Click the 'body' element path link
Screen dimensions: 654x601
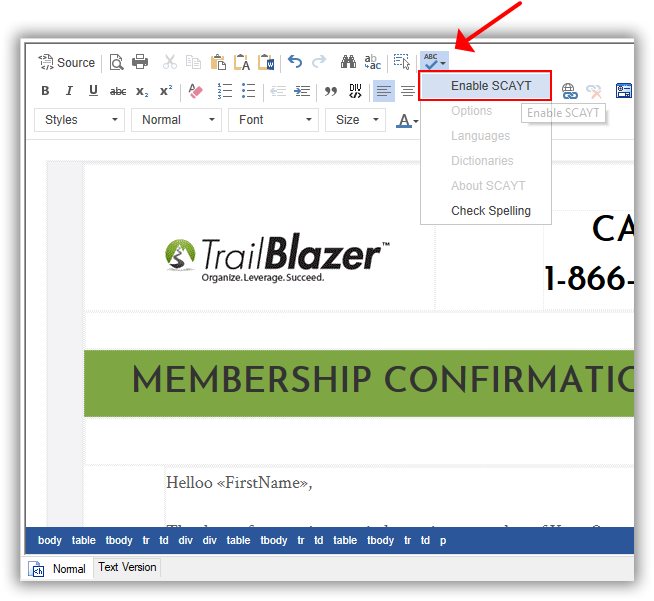(49, 541)
